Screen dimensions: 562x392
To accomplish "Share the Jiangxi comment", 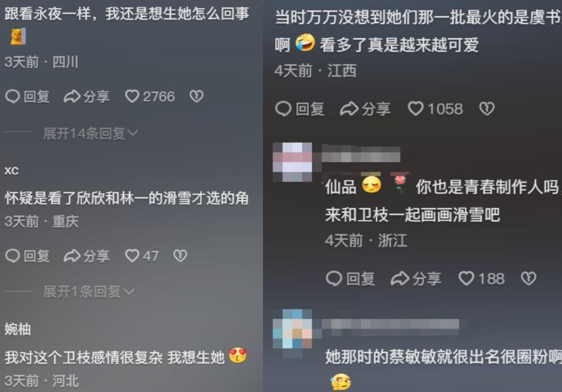I will (x=365, y=109).
